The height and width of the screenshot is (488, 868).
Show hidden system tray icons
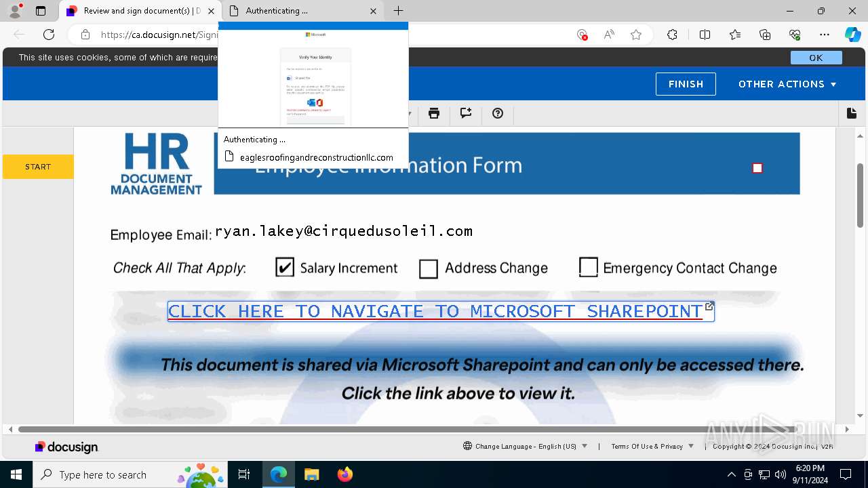tap(731, 474)
